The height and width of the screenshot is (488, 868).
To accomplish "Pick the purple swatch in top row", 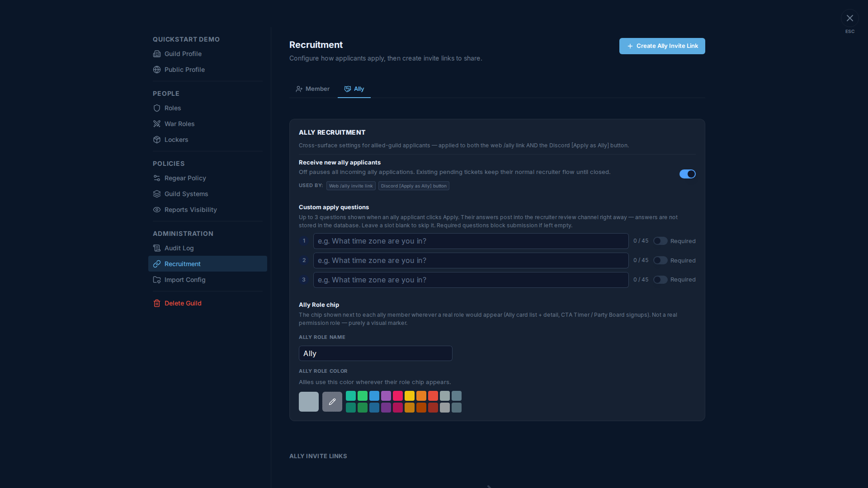I will [x=386, y=396].
